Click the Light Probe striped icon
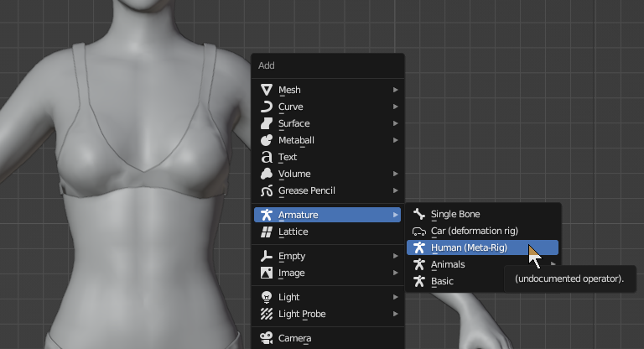The image size is (644, 349). coord(267,314)
